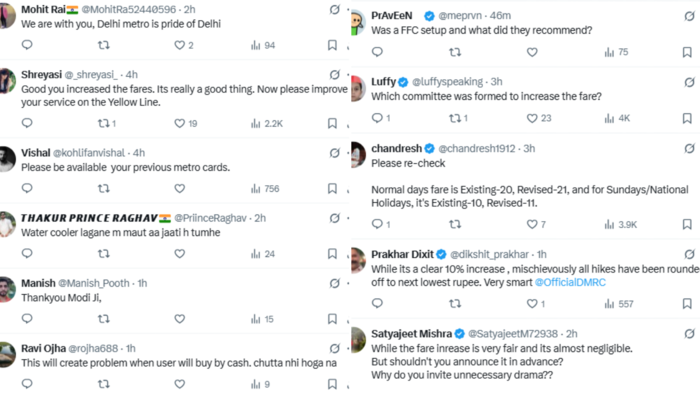Bookmark Luffy's tweet

tap(687, 118)
